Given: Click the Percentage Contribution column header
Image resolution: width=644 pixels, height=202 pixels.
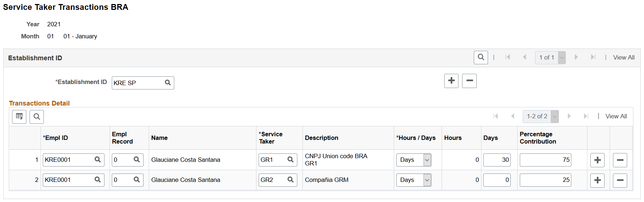Looking at the screenshot, I should (x=538, y=138).
